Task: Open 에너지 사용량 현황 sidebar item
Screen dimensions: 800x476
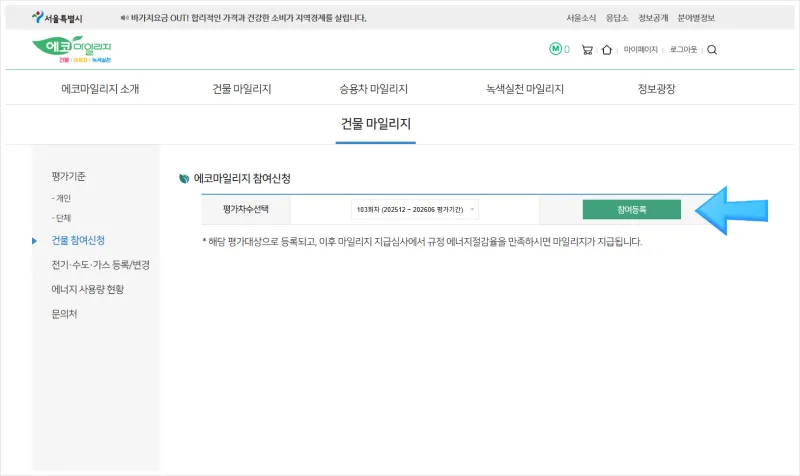Action: 87,289
